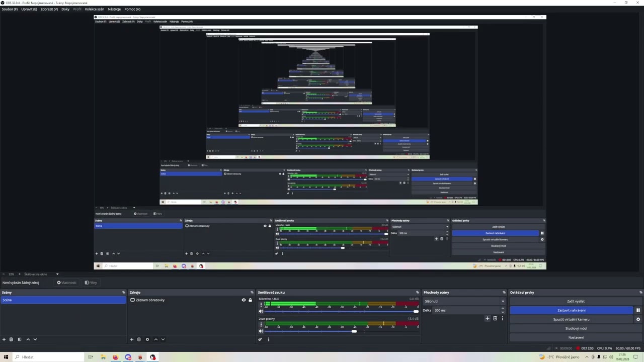Mute the Zvuk plochy channel
Screen dimensions: 644x362
(261, 331)
